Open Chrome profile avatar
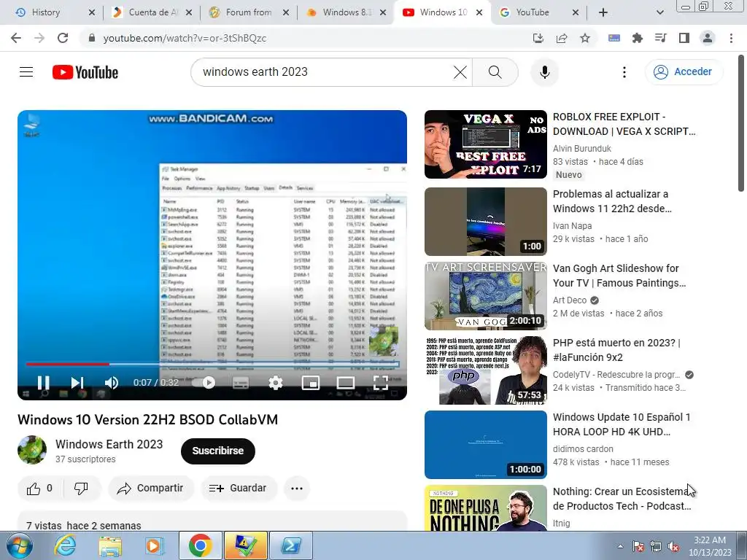Viewport: 747px width, 560px height. tap(708, 38)
